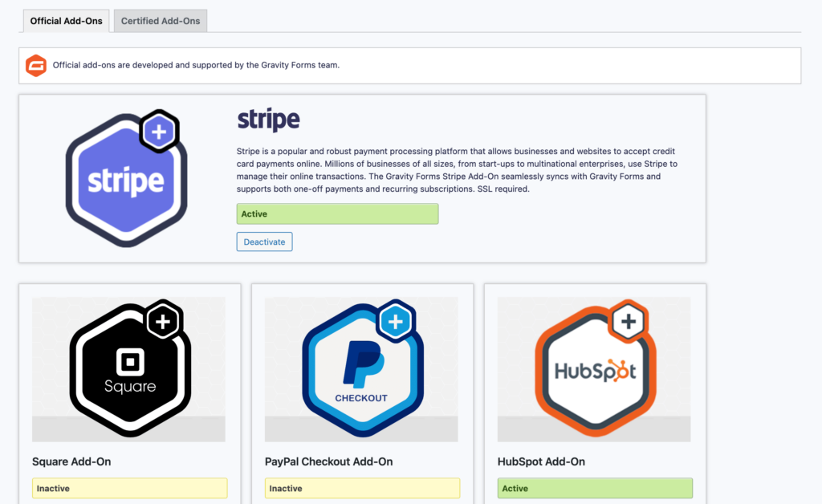Image resolution: width=822 pixels, height=504 pixels.
Task: Click the Stripe wordmark heading
Action: click(268, 120)
